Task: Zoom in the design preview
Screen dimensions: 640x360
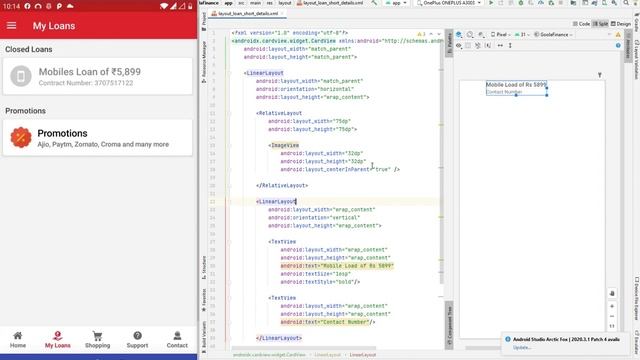Action: [x=612, y=306]
